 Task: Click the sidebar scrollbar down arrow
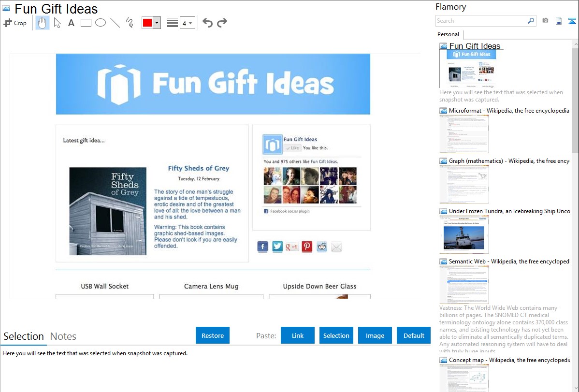pyautogui.click(x=575, y=388)
